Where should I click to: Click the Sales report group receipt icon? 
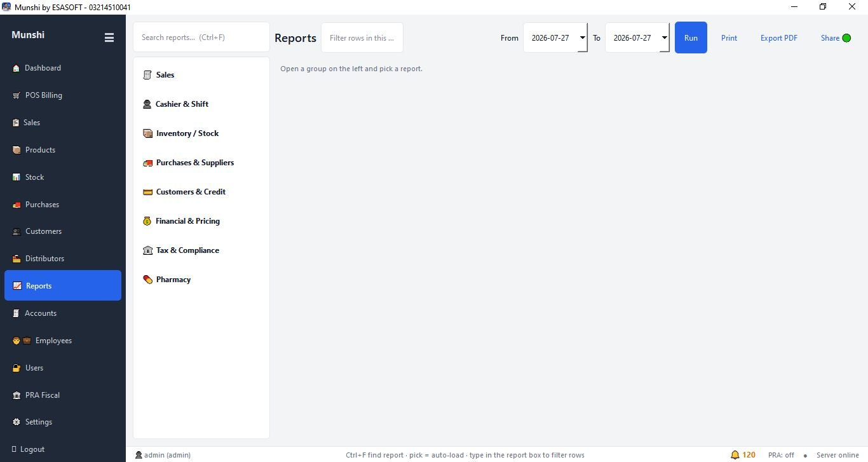click(147, 75)
